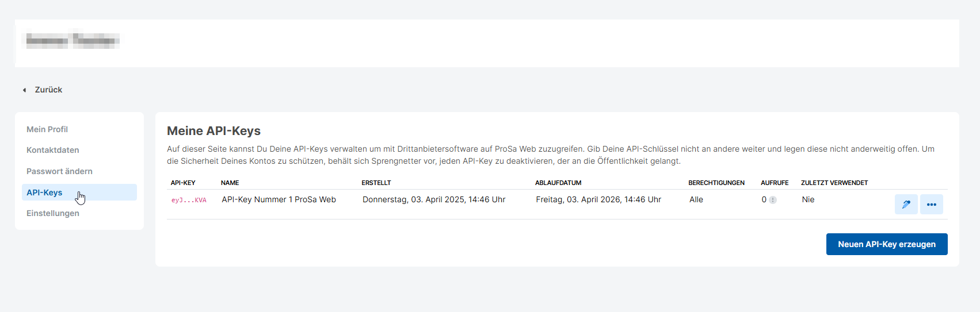The width and height of the screenshot is (980, 312).
Task: Click the NAME column header
Action: tap(230, 183)
